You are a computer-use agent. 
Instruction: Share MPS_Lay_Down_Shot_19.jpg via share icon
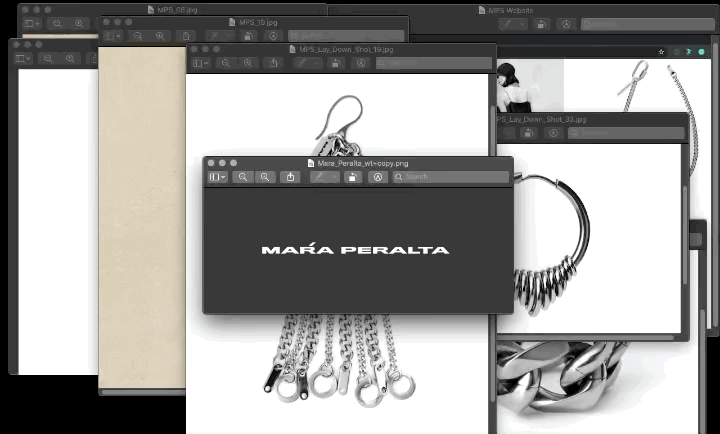(273, 63)
